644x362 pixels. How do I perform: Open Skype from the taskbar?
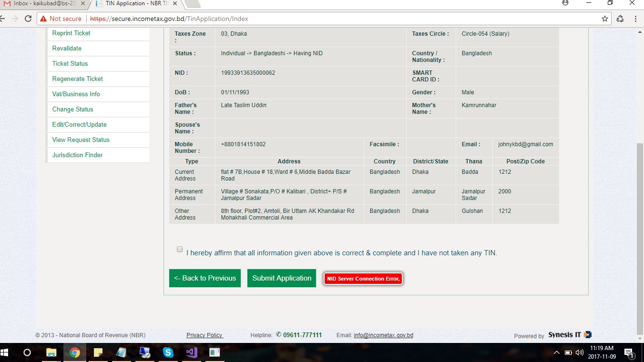[x=168, y=352]
